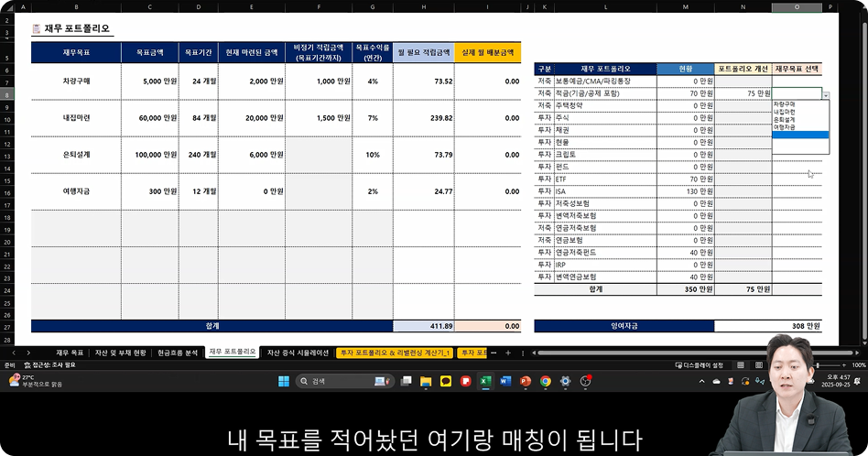
Task: Select 여행자금 option in the dropdown list
Action: [785, 127]
